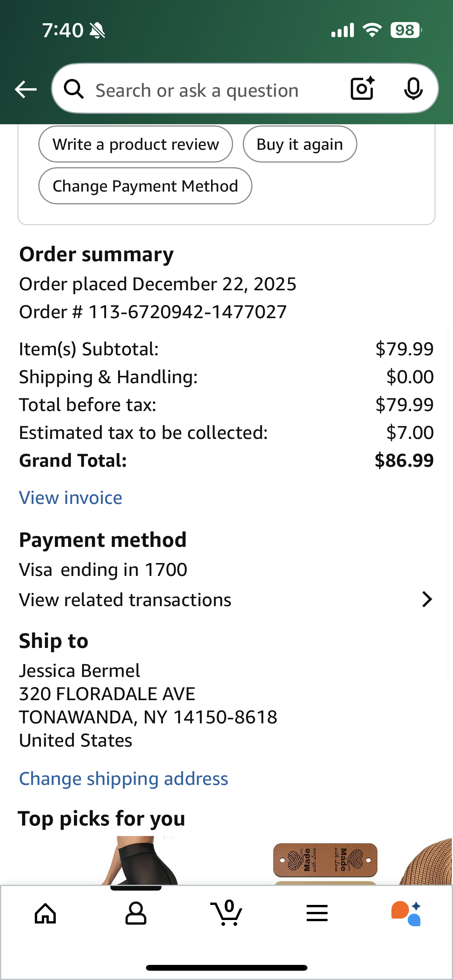The width and height of the screenshot is (453, 980).
Task: Open the Rufus AI assistant icon
Action: [406, 914]
